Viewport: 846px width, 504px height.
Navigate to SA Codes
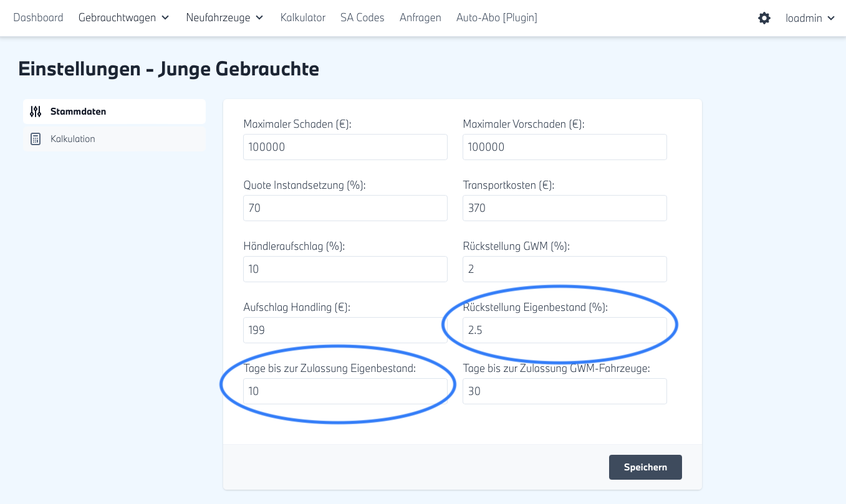tap(362, 18)
